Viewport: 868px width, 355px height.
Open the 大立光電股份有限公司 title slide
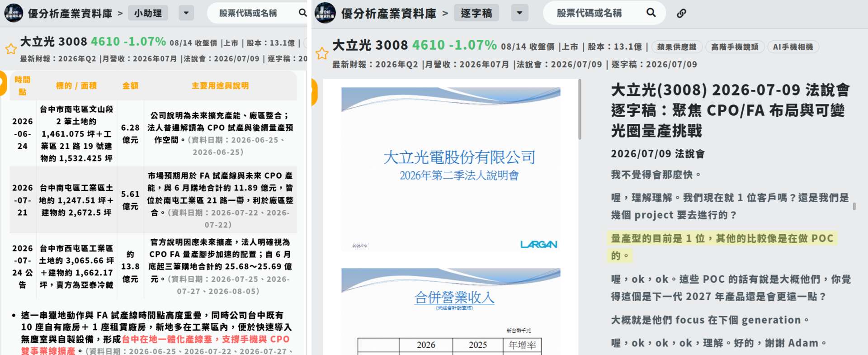point(451,169)
